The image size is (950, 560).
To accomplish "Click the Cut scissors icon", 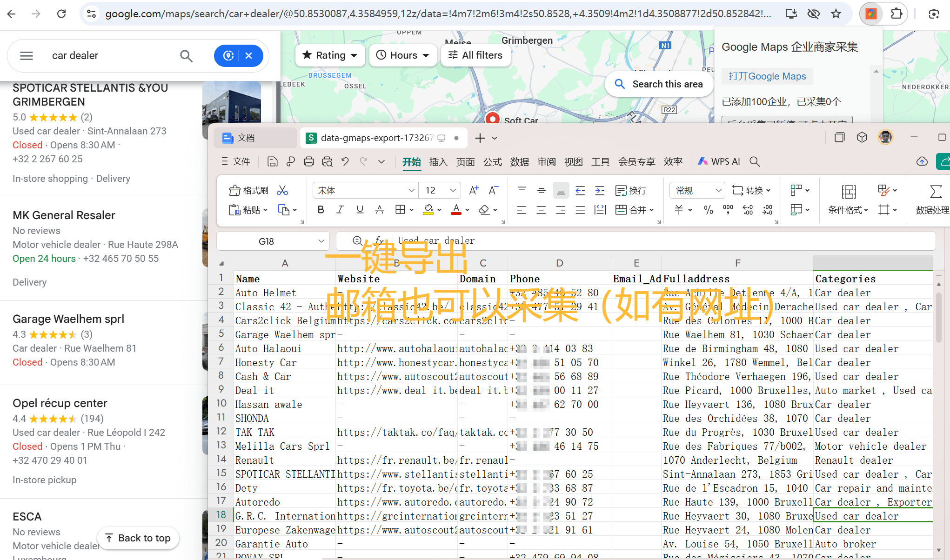I will (282, 190).
